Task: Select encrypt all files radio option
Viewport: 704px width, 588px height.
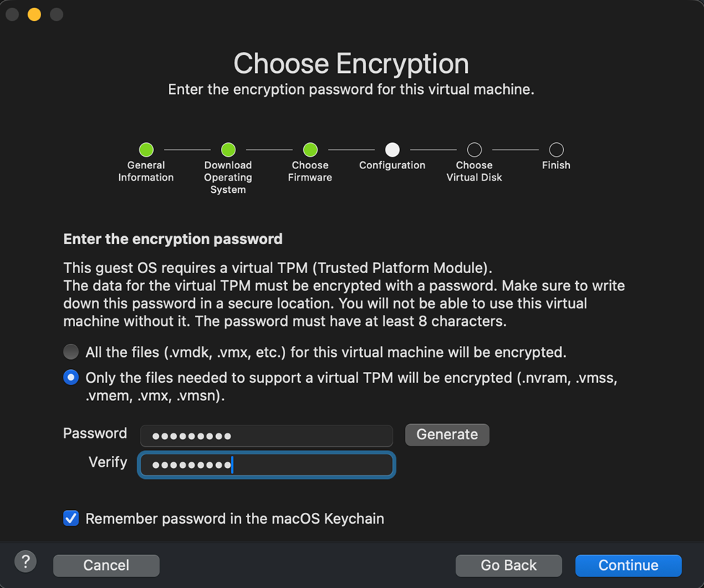Action: coord(71,352)
